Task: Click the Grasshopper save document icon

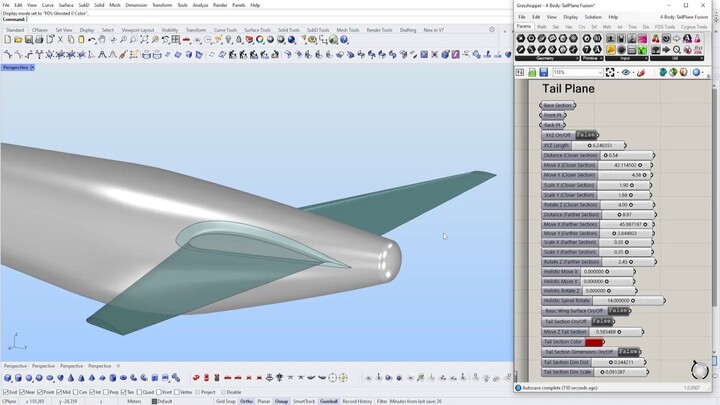Action: [543, 72]
